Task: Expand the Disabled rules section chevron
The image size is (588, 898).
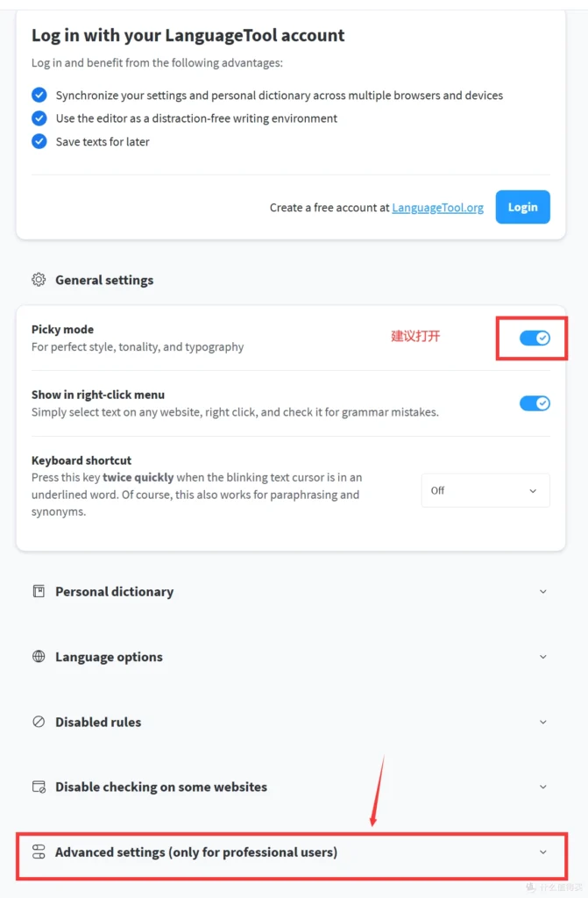Action: coord(543,722)
